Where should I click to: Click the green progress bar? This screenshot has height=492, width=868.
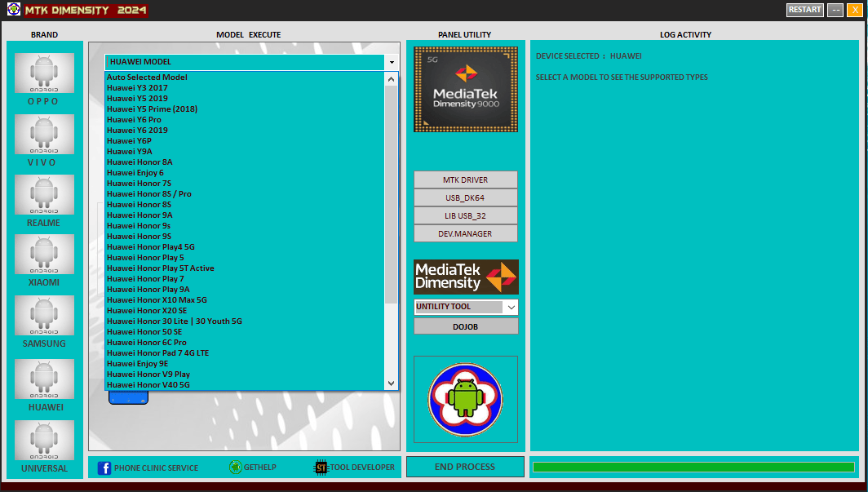tap(693, 467)
